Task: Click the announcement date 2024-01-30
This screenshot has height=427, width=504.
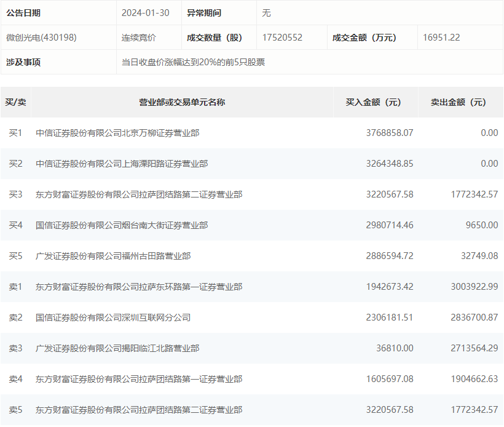Action: click(x=145, y=13)
